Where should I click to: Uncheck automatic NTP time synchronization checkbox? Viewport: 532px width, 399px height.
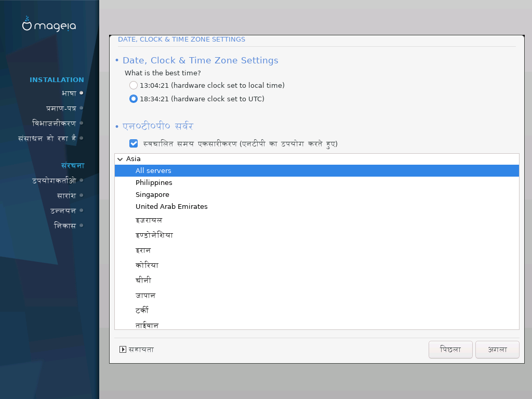point(134,143)
